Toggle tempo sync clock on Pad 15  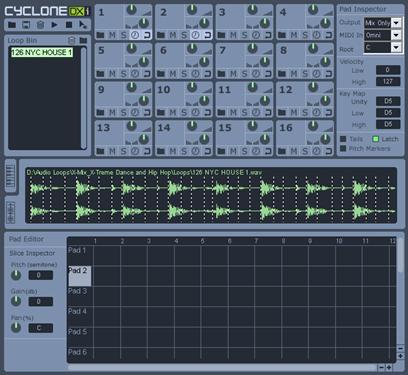point(256,151)
